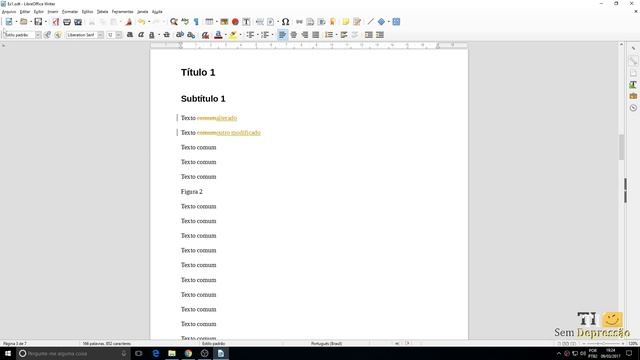Screen dimensions: 640x360
Task: Open the Arquivo menu
Action: pyautogui.click(x=9, y=12)
